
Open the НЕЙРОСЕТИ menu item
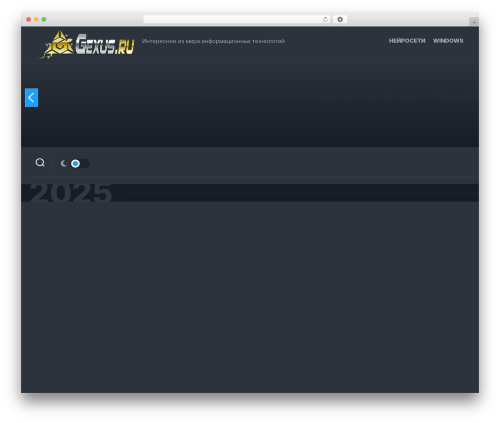point(407,41)
